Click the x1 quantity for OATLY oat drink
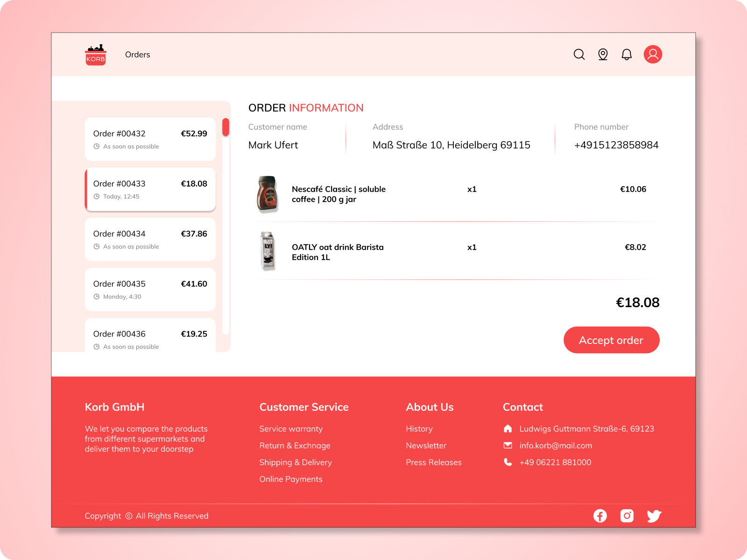This screenshot has width=747, height=560. coord(472,247)
